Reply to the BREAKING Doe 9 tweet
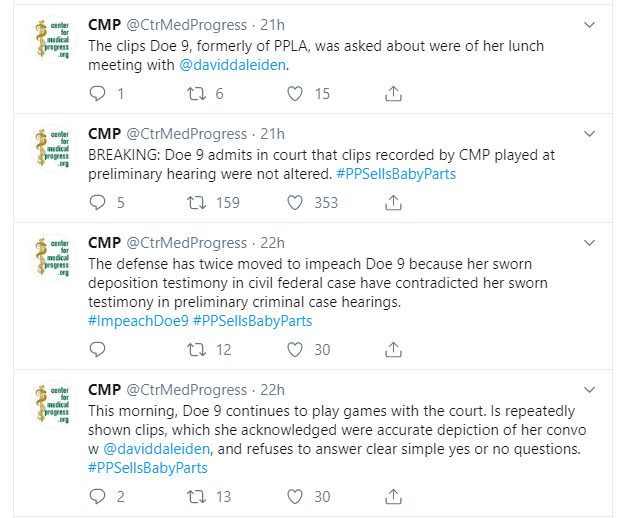The image size is (624, 518). point(97,203)
